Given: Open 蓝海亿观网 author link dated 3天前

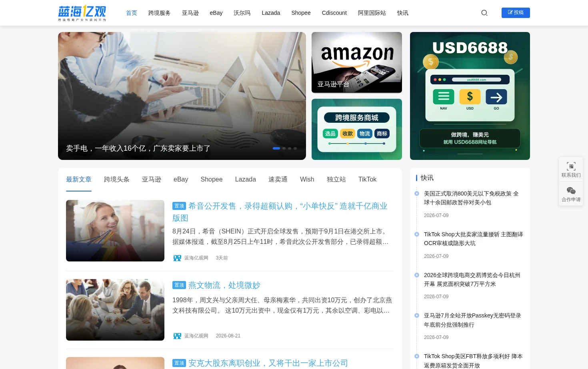Looking at the screenshot, I should (196, 258).
